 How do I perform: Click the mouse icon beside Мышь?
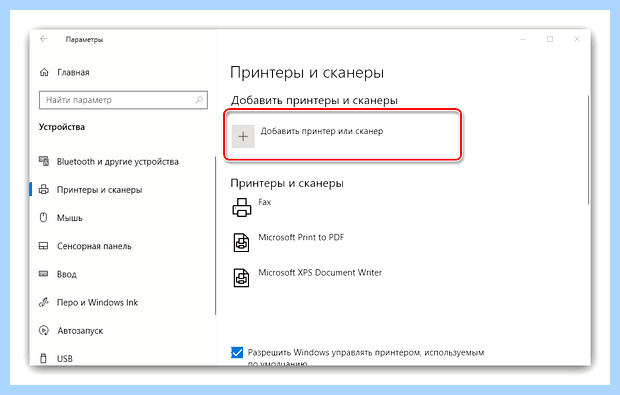[x=43, y=217]
